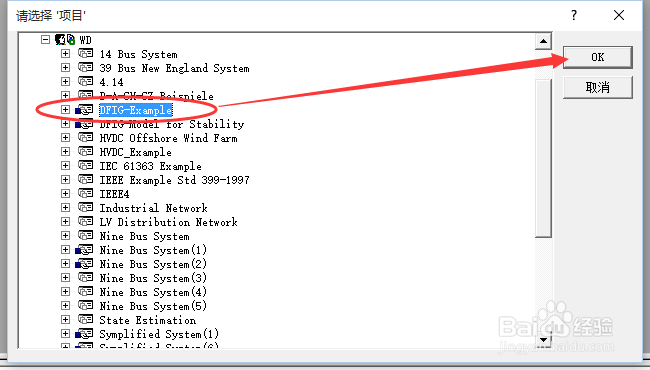Expand the 4.14 project node
The height and width of the screenshot is (370, 650).
click(65, 81)
